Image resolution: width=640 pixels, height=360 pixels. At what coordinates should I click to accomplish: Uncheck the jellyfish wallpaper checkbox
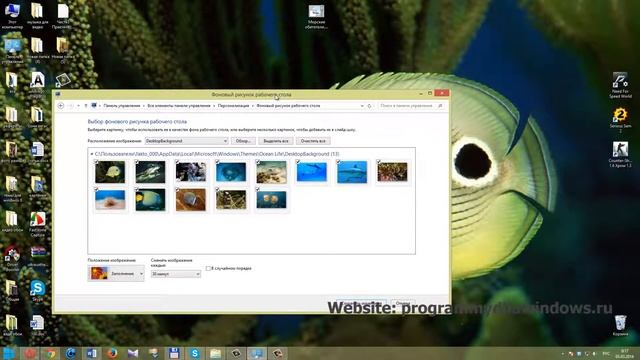tap(258, 190)
